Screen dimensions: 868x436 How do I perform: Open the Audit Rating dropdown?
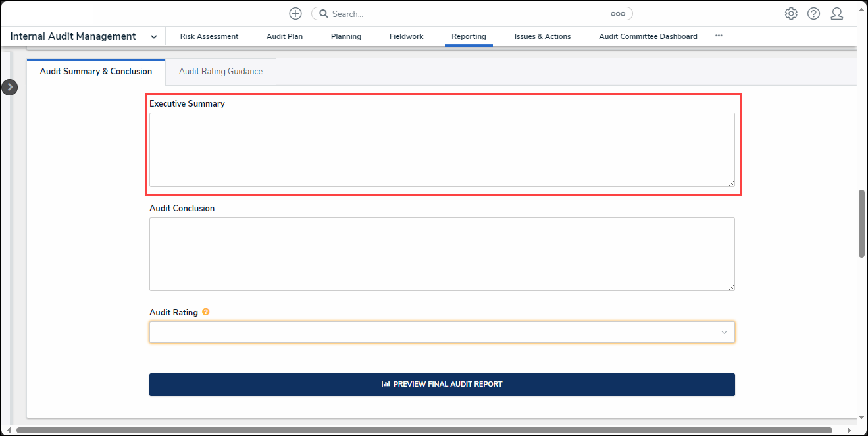tap(442, 332)
